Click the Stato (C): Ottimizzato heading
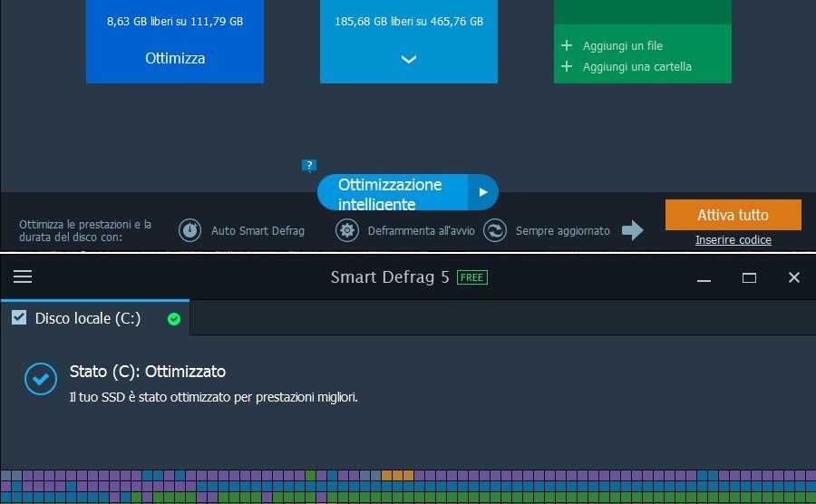The height and width of the screenshot is (504, 816). coord(148,372)
